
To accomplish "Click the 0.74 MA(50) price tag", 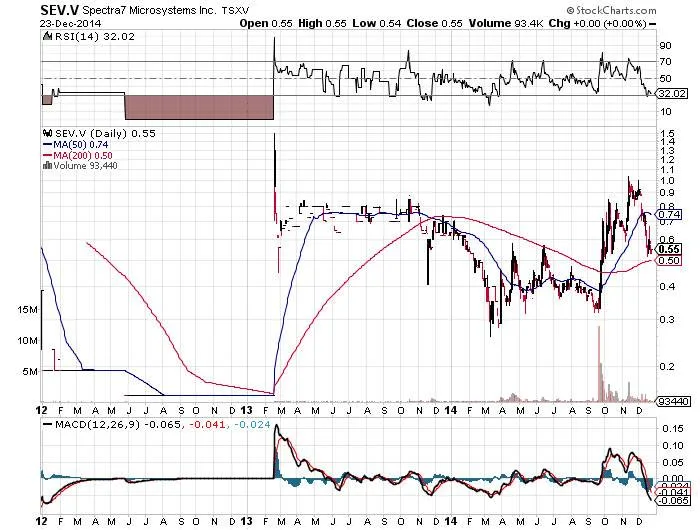I will 668,214.
